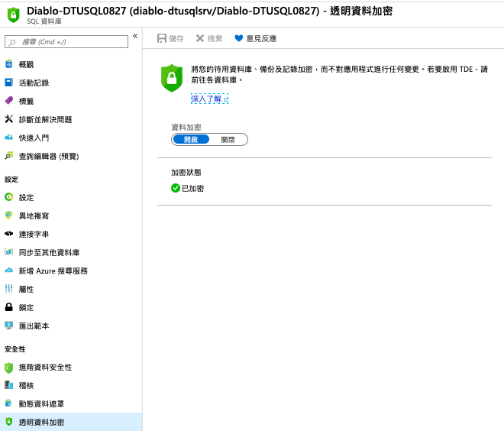Click the 進階資料安全性 shield icon
Viewport: 504px width, 431px height.
[x=9, y=368]
